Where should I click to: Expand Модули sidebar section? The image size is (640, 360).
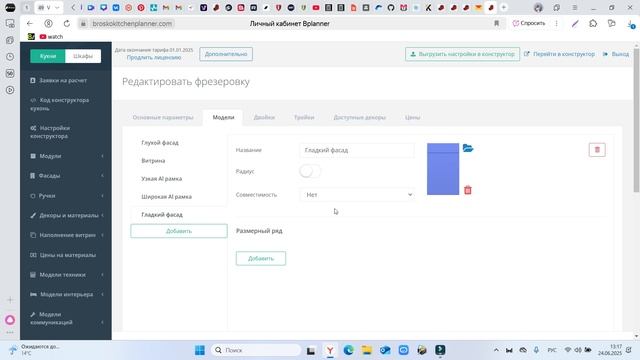[66, 156]
